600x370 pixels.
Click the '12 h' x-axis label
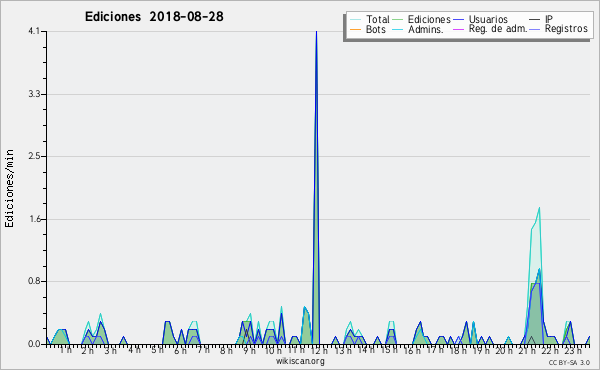click(x=319, y=350)
